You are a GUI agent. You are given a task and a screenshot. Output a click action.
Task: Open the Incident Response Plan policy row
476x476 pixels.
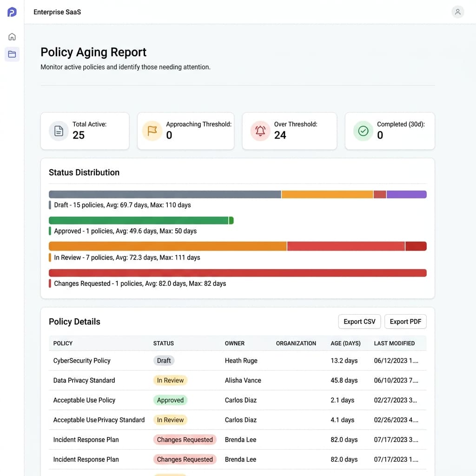click(x=86, y=439)
